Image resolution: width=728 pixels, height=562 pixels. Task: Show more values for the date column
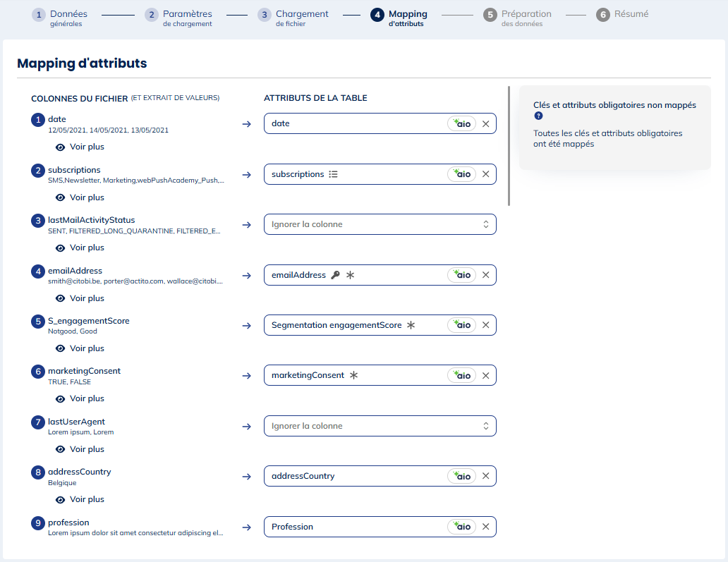[x=80, y=147]
